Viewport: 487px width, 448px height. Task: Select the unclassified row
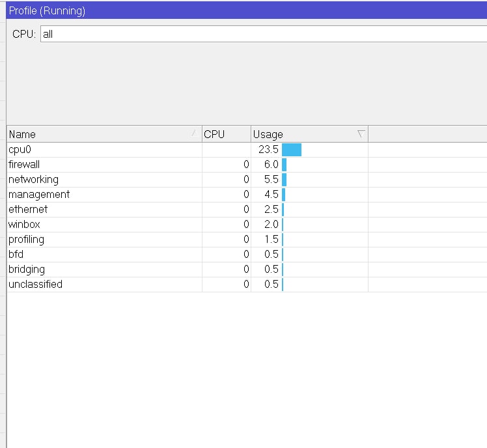pyautogui.click(x=247, y=285)
